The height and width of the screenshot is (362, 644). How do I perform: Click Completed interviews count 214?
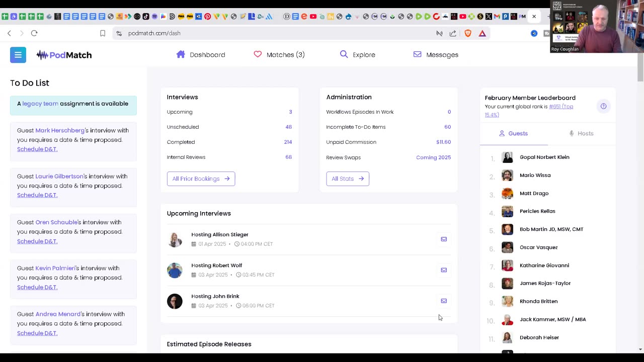pyautogui.click(x=288, y=142)
